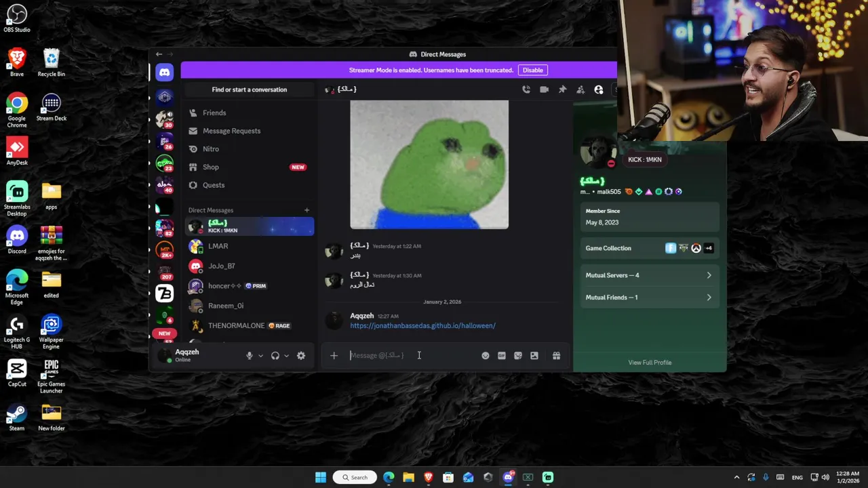
Task: Open OBS Studio desktop shortcut
Action: tap(17, 18)
